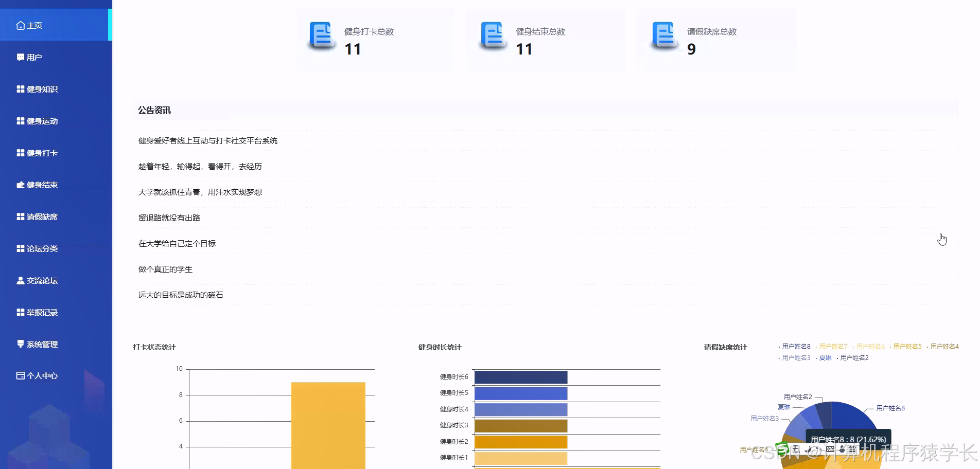Click the chat bubble icon beside 用户

pyautogui.click(x=21, y=57)
